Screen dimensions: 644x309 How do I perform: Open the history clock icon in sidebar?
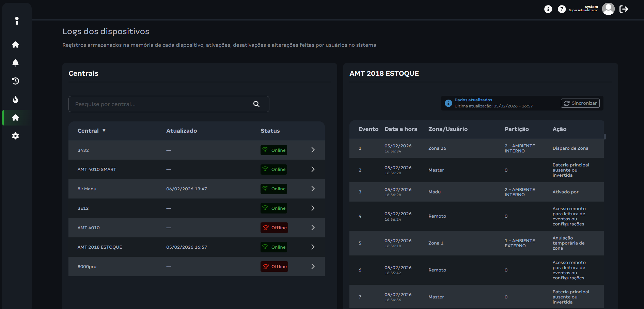pyautogui.click(x=15, y=81)
